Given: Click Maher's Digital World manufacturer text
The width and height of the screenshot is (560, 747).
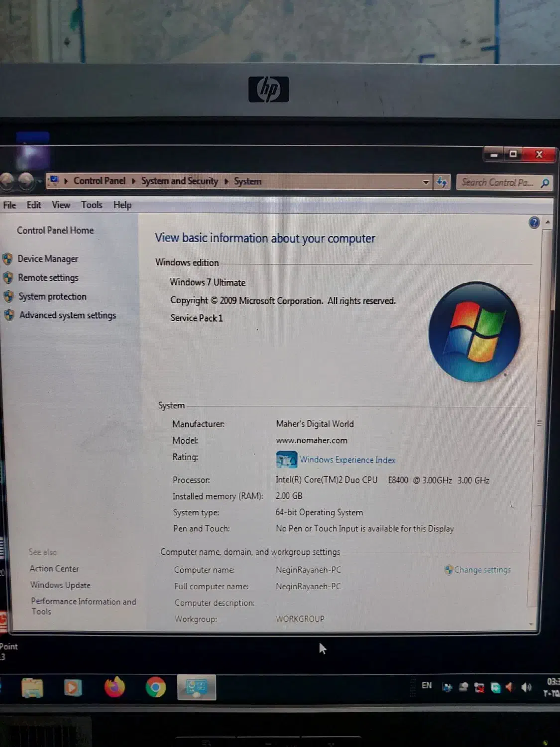Looking at the screenshot, I should tap(315, 424).
